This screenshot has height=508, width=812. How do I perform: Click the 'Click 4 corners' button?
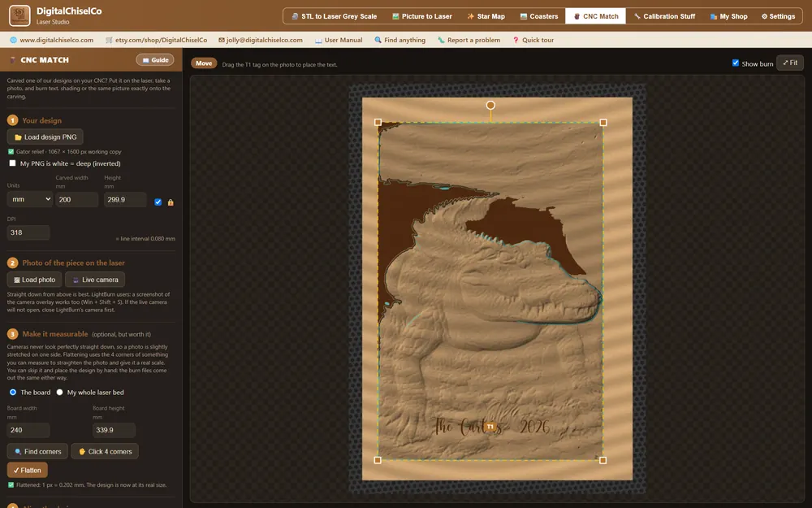(x=105, y=451)
